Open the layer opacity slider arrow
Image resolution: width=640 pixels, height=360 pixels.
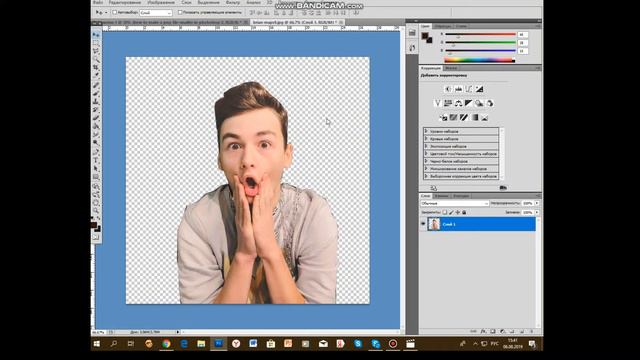(537, 203)
